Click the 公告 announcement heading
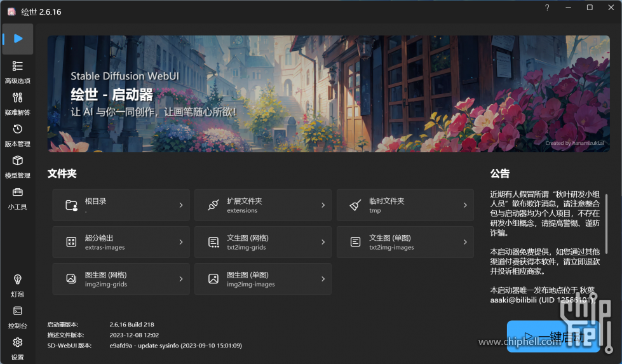The height and width of the screenshot is (364, 622). 500,173
